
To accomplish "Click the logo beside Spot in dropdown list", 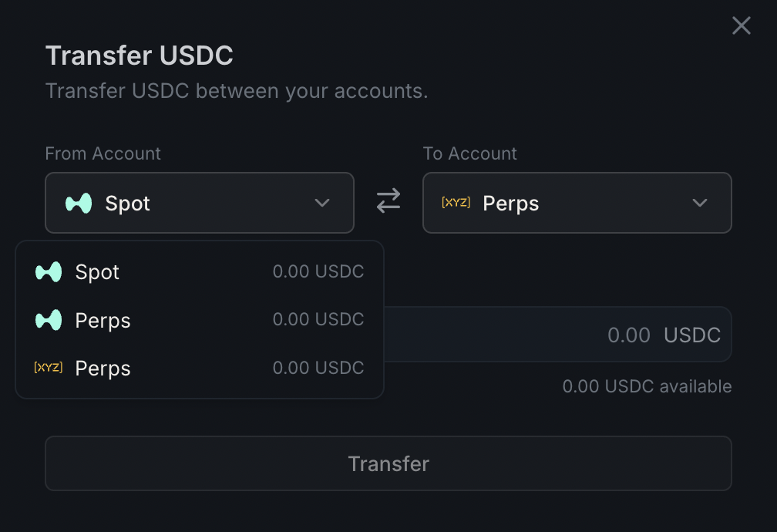I will point(49,272).
